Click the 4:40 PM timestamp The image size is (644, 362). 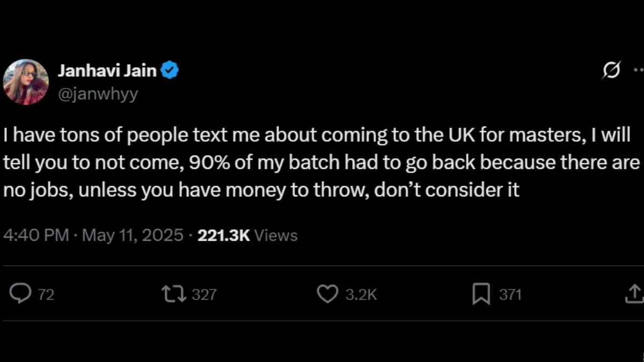(35, 235)
